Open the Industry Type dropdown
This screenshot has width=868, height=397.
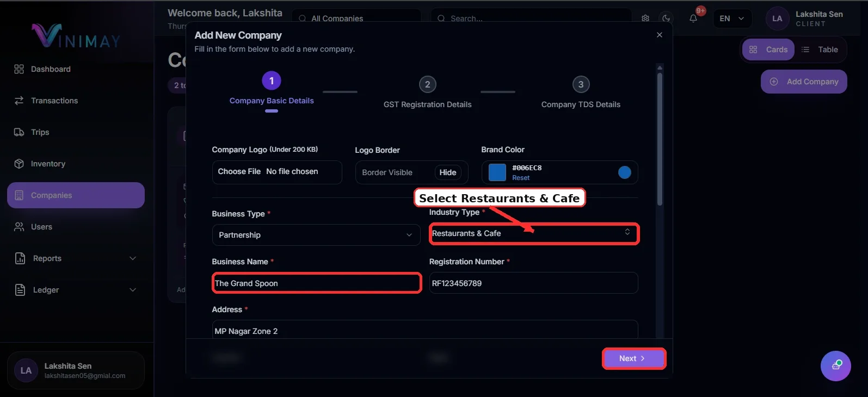(x=534, y=233)
